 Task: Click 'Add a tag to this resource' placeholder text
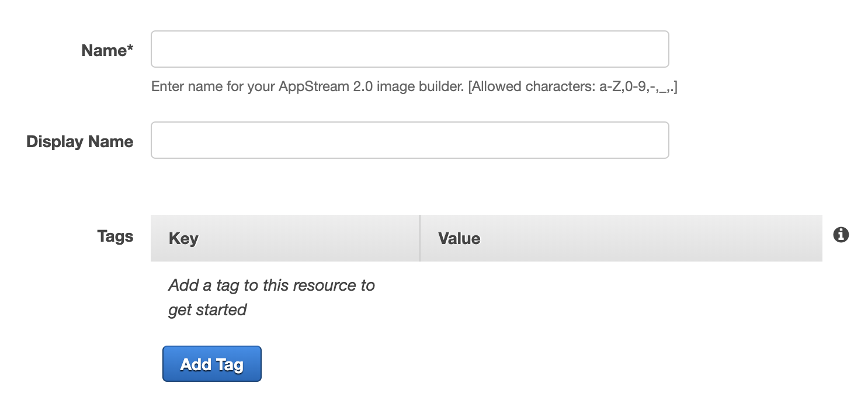click(x=272, y=285)
